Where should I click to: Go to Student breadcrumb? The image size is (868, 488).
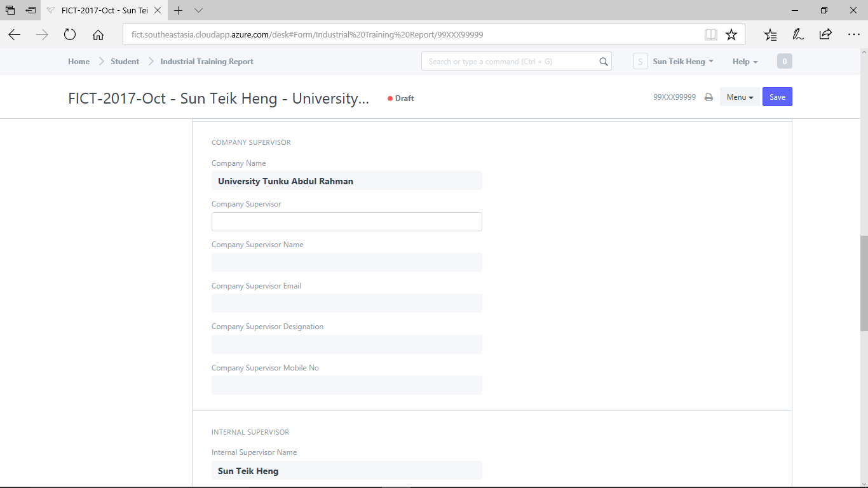(x=125, y=62)
